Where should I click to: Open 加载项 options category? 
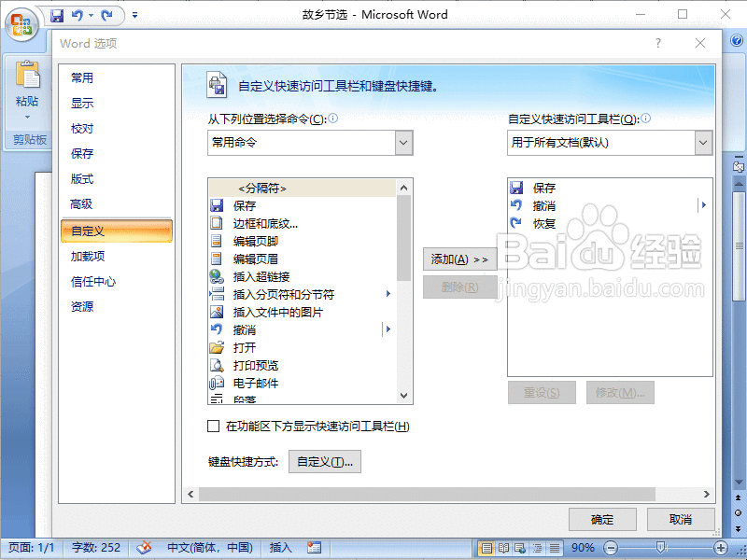116,256
